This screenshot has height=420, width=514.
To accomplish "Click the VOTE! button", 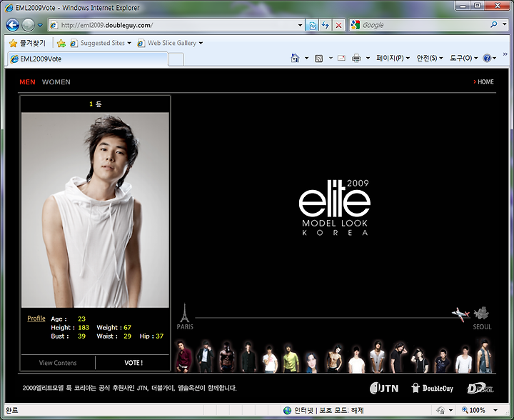I will point(133,363).
